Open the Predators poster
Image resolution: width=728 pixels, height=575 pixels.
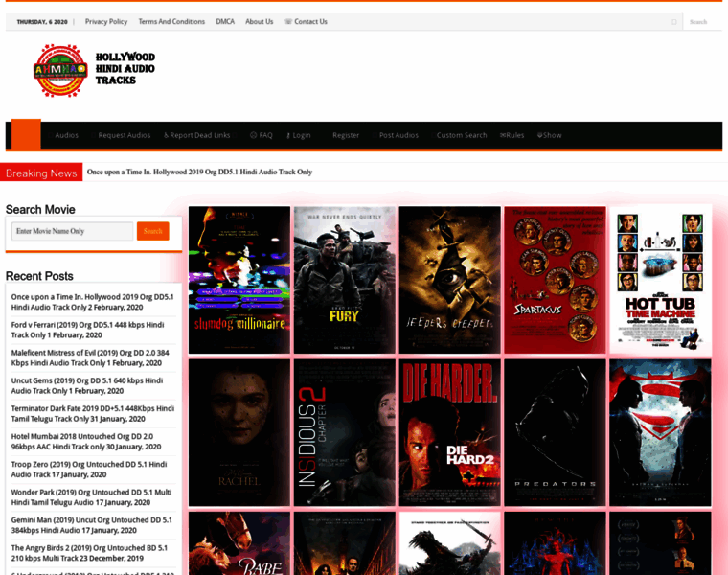tap(556, 432)
